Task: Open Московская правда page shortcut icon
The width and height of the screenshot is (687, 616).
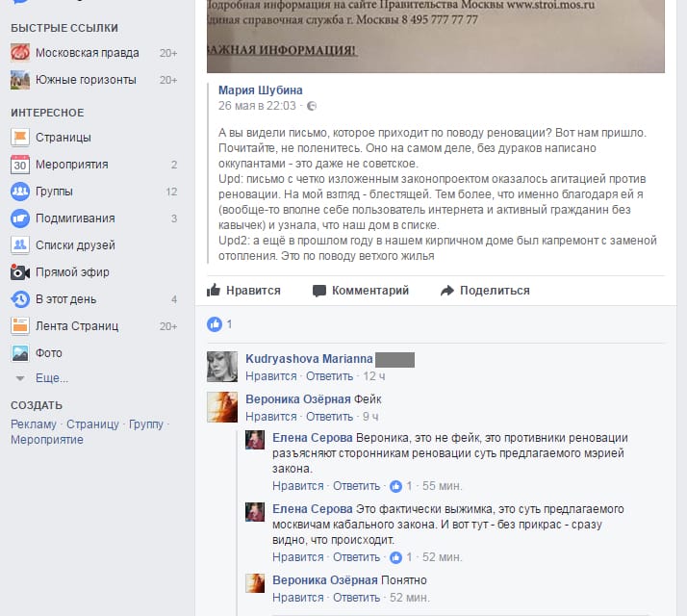Action: [x=20, y=53]
